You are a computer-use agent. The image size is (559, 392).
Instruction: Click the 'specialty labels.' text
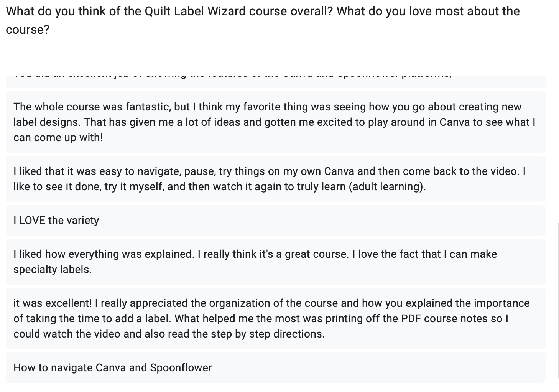[53, 269]
